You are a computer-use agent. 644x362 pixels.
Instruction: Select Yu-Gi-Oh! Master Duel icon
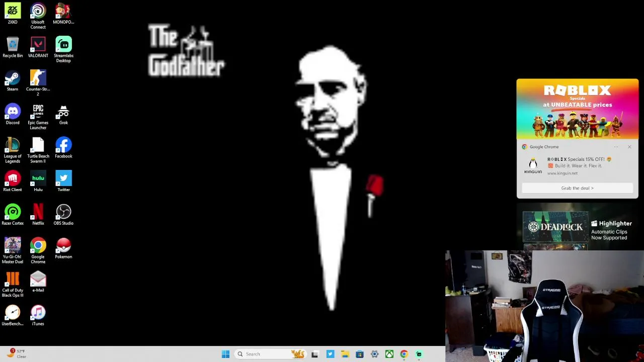pos(13,251)
